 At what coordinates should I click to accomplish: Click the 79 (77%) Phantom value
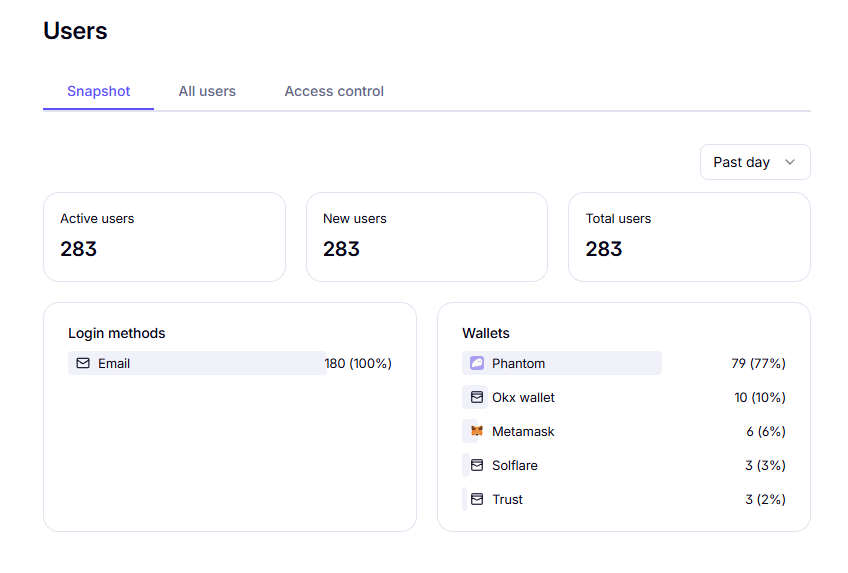coord(758,363)
